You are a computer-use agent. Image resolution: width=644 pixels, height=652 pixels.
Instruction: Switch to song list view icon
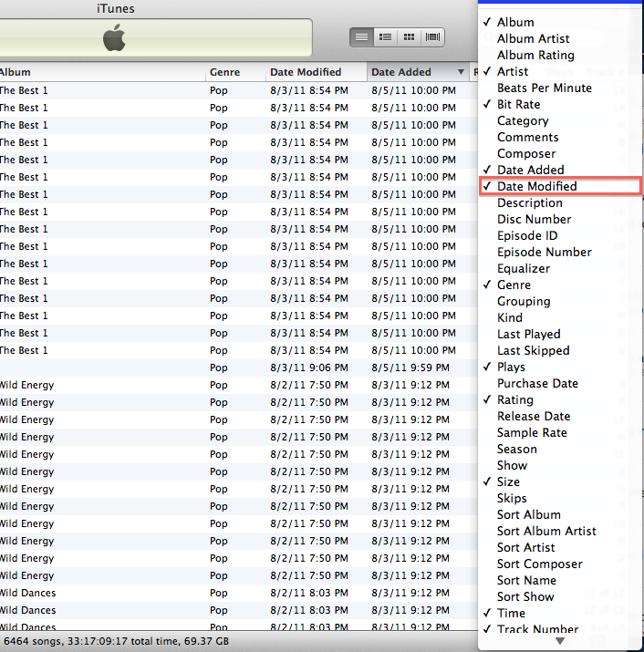[x=361, y=37]
